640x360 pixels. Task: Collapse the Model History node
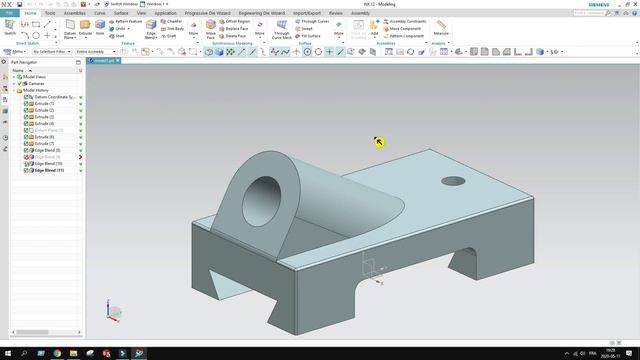[x=14, y=90]
